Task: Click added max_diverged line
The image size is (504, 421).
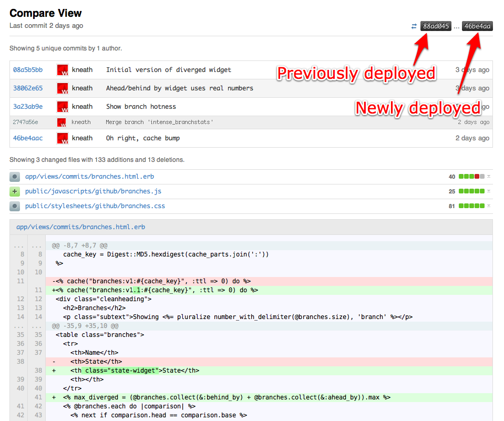Action: (x=269, y=397)
